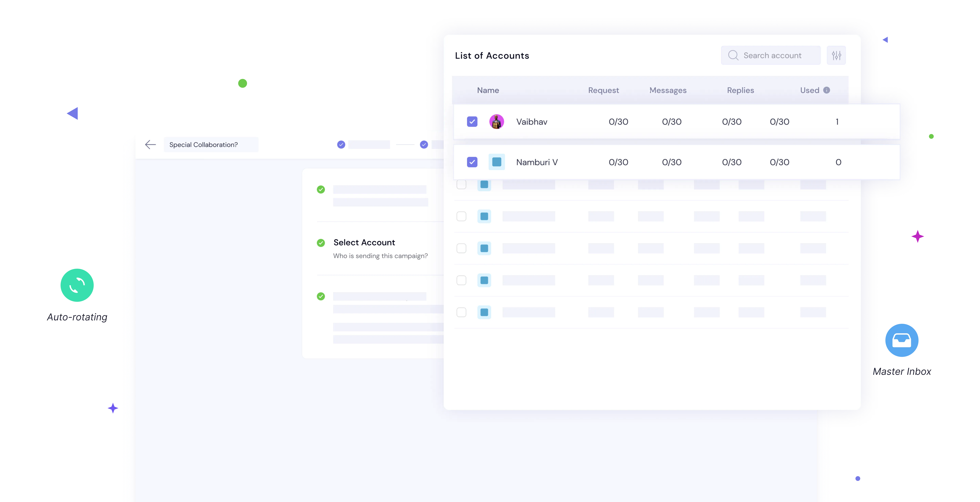The height and width of the screenshot is (502, 980).
Task: Click Vaibhav's profile avatar
Action: 496,122
